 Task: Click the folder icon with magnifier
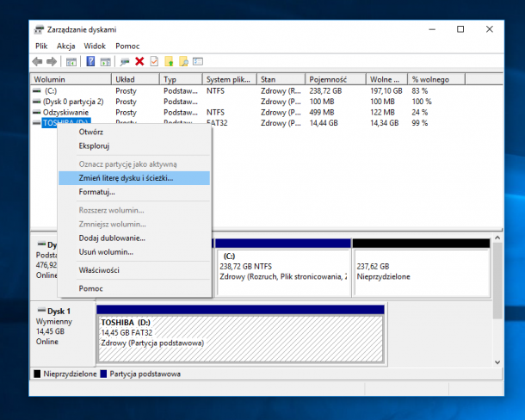[x=183, y=61]
